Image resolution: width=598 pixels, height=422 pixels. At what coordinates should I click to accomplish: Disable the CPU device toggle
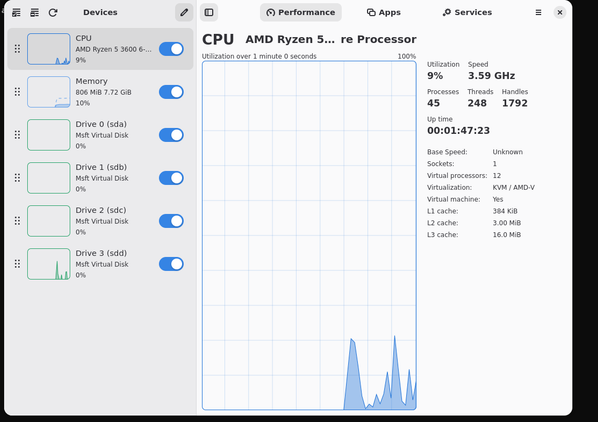pos(171,49)
